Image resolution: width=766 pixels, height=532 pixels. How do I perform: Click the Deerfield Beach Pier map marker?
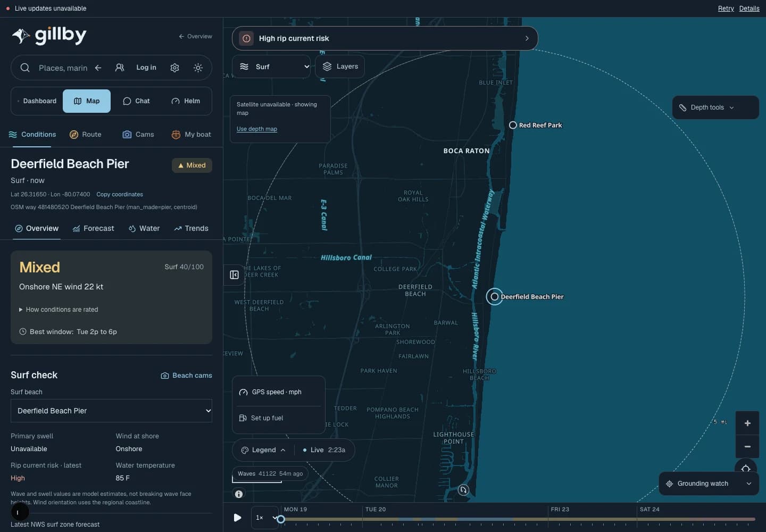pyautogui.click(x=495, y=296)
